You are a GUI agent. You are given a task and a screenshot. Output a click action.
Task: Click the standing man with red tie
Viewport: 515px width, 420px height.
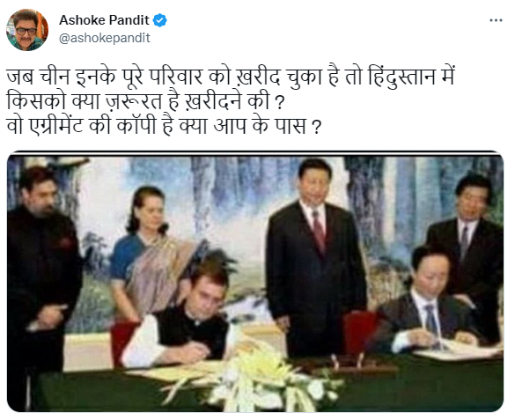(316, 258)
